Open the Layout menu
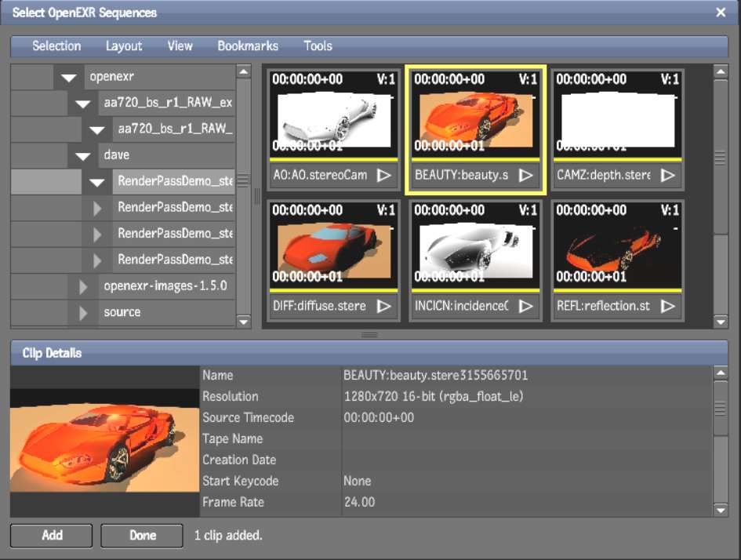Screen dimensions: 741x560 point(124,45)
